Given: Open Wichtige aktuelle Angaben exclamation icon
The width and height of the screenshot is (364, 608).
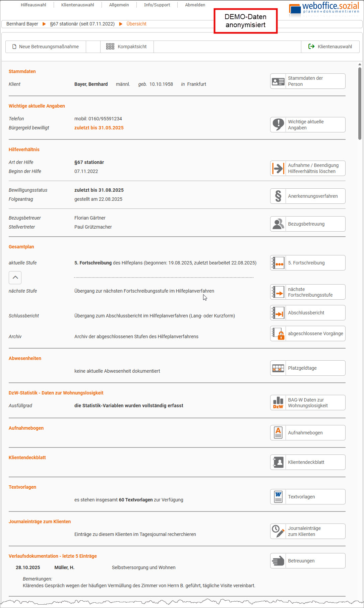Looking at the screenshot, I should click(278, 125).
